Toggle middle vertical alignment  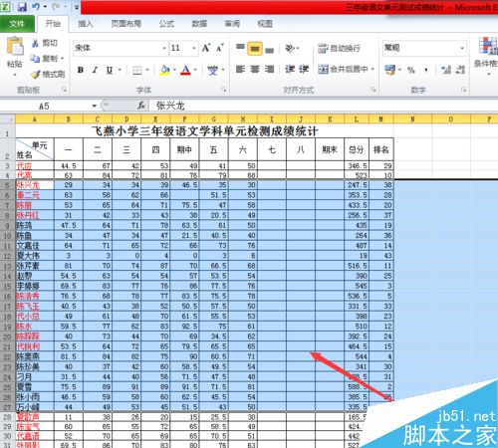255,49
